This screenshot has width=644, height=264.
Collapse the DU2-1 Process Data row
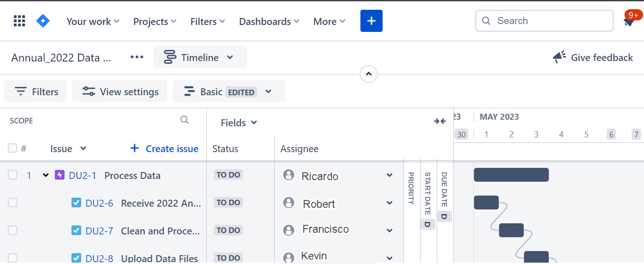(x=45, y=175)
